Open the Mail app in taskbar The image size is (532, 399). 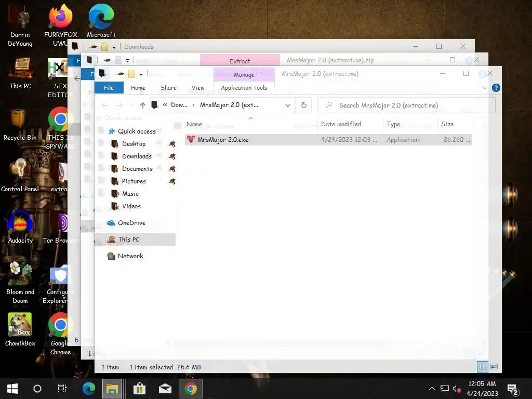[x=165, y=389]
